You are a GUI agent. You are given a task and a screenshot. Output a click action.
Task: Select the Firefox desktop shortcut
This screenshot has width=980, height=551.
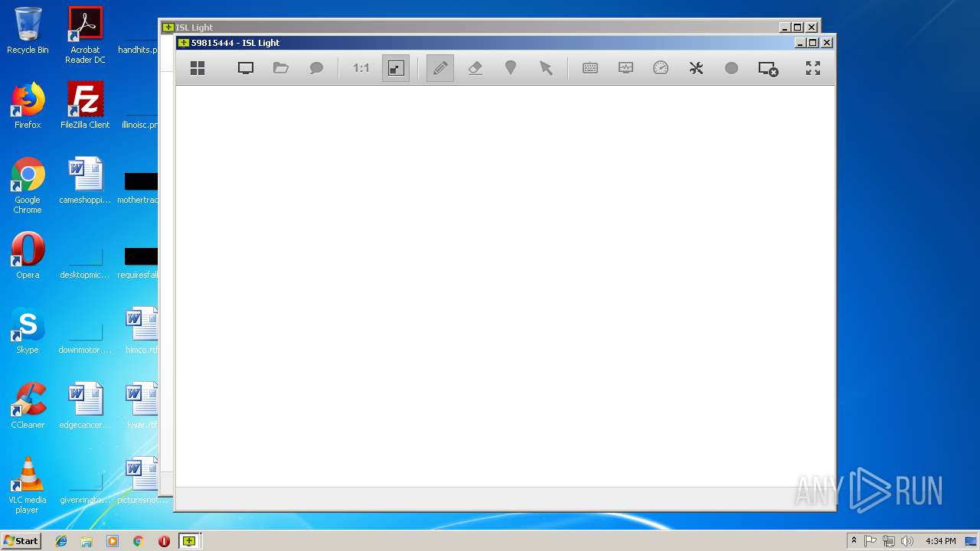pos(28,106)
